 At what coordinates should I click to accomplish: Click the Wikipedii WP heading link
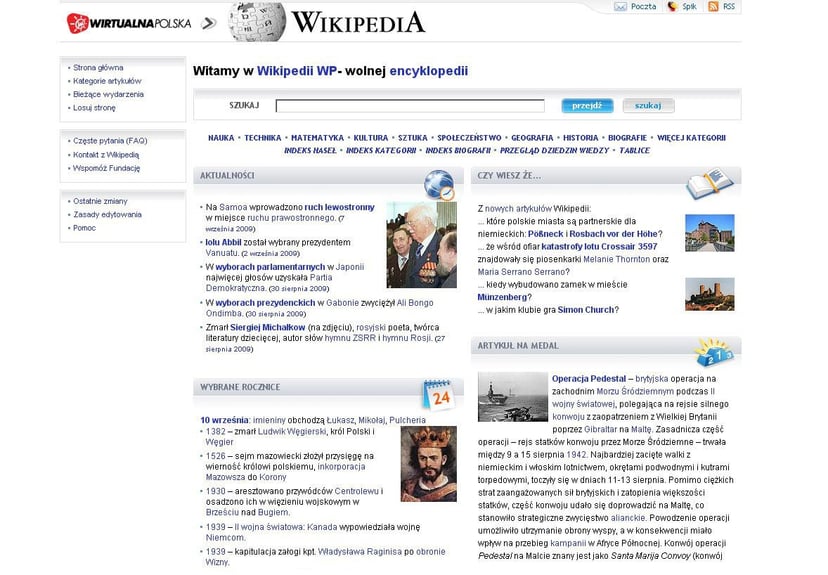point(297,71)
